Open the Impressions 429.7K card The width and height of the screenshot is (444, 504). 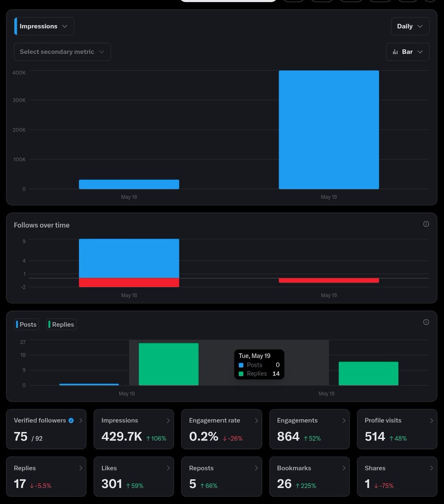(134, 429)
